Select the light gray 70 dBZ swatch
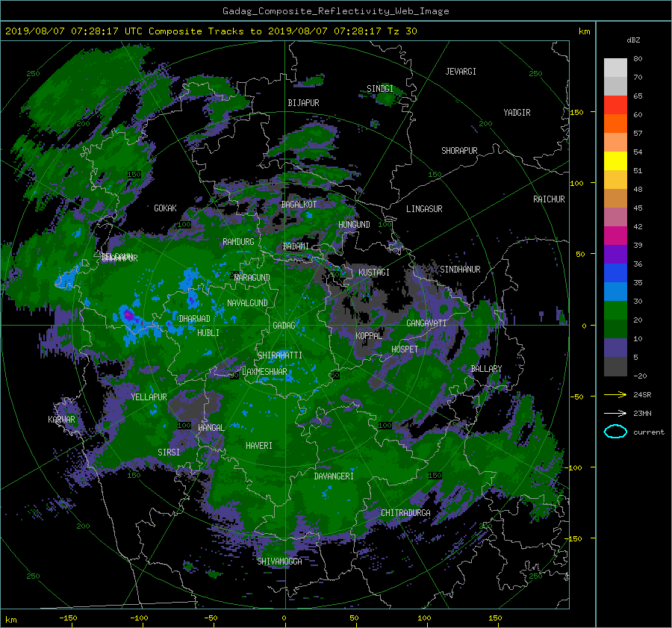Screen dimensions: 672x628 tap(615, 68)
